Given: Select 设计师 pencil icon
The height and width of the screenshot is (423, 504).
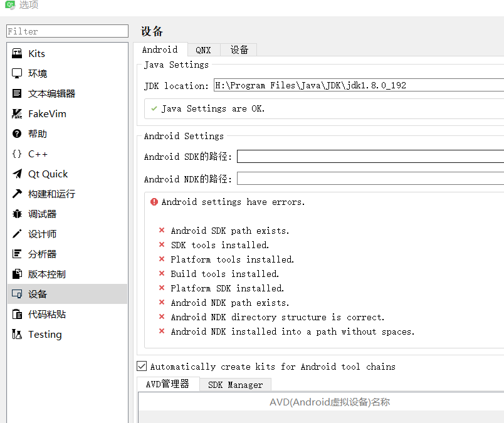Looking at the screenshot, I should (x=17, y=234).
